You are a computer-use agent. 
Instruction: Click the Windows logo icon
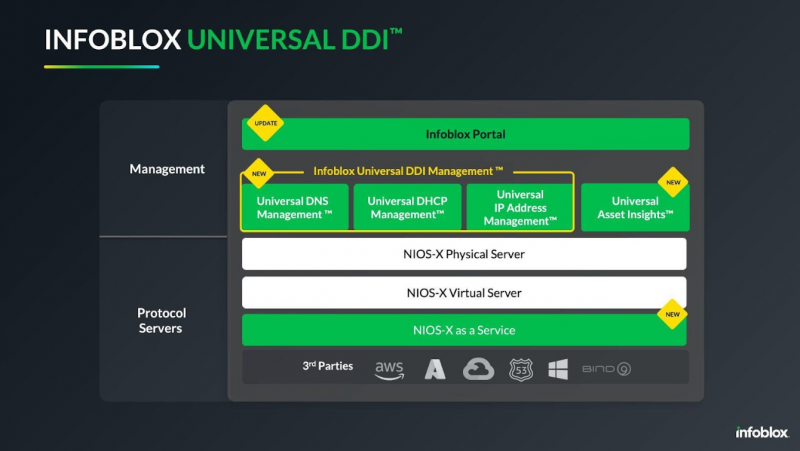click(558, 369)
